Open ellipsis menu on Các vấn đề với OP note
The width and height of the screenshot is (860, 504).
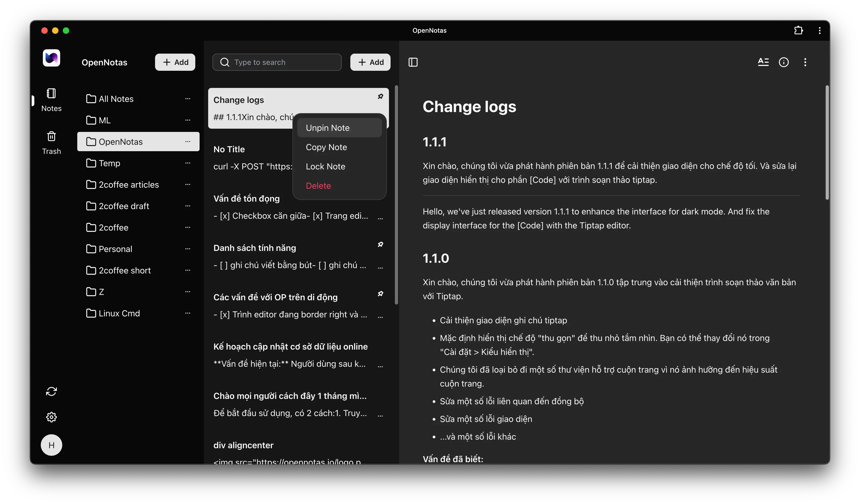tap(380, 317)
